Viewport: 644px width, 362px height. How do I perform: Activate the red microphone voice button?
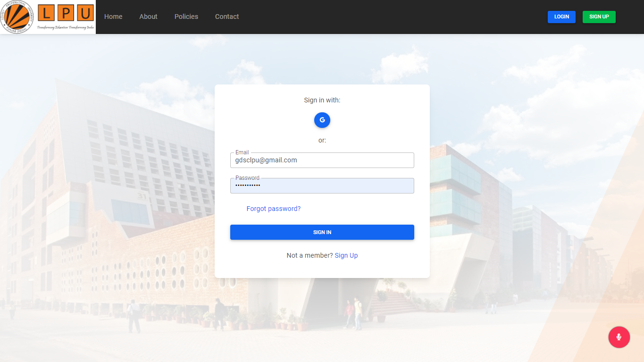point(619,337)
